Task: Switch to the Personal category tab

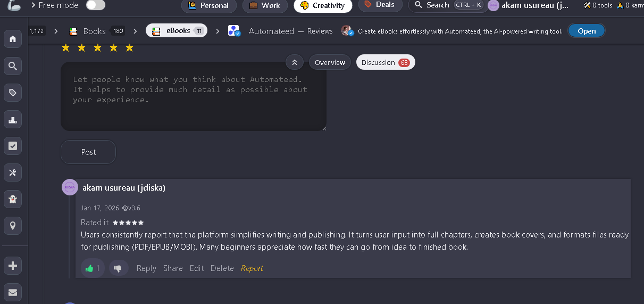Action: coord(209,5)
